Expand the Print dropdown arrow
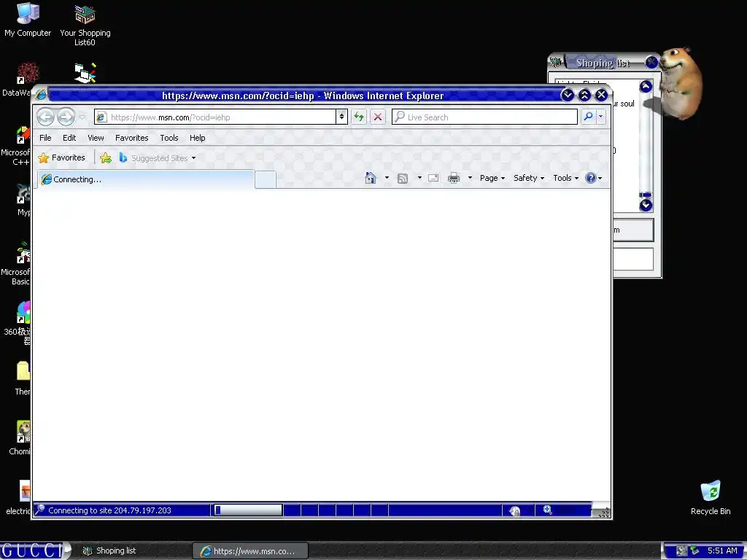This screenshot has height=560, width=747. pos(470,178)
